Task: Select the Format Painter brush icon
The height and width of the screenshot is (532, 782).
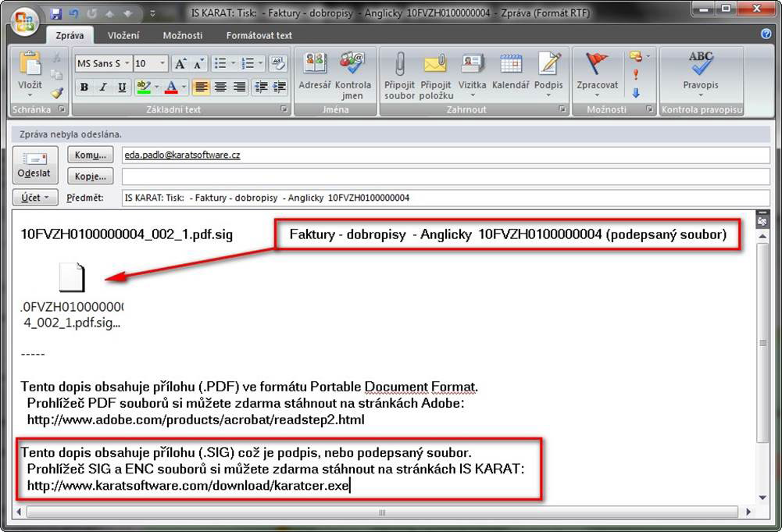Action: 57,93
